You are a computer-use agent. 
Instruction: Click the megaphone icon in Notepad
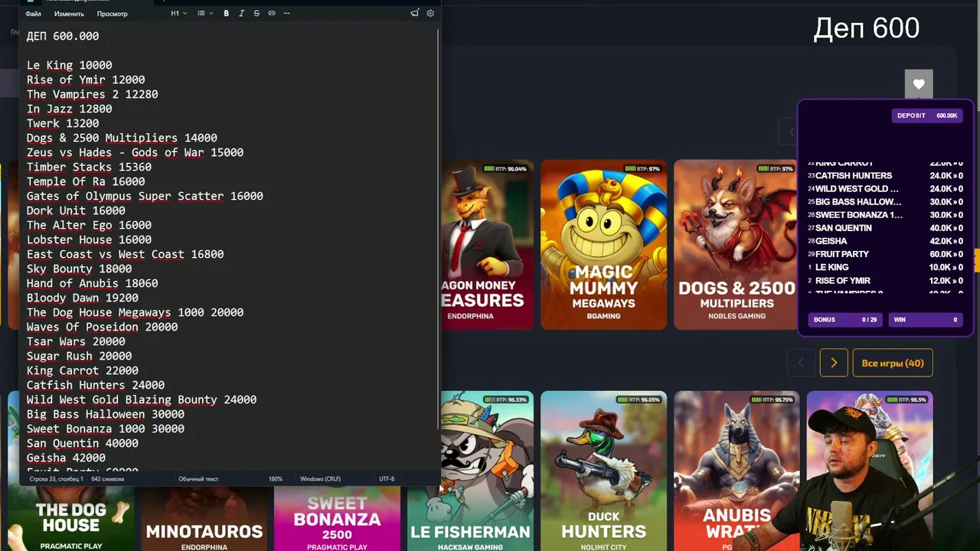415,13
